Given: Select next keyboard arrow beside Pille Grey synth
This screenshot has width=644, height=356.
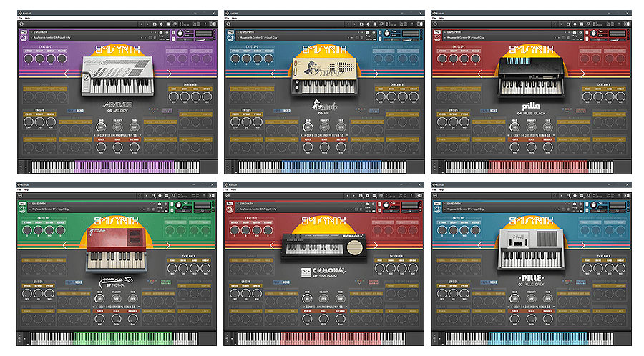Looking at the screenshot, I should pyautogui.click(x=582, y=245).
